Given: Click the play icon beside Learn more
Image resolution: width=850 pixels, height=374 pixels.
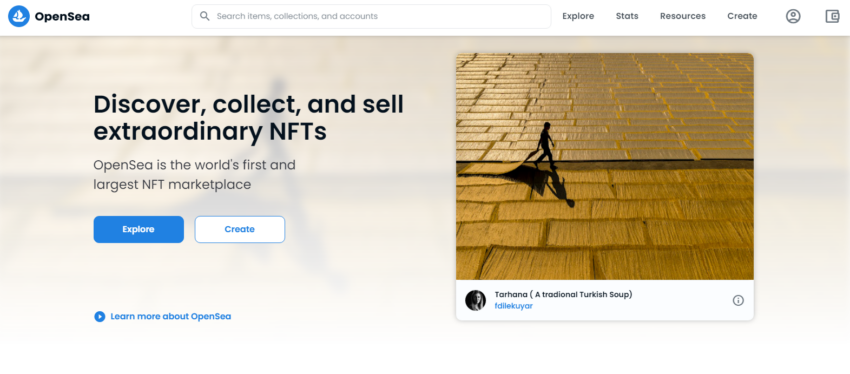Looking at the screenshot, I should [x=99, y=317].
